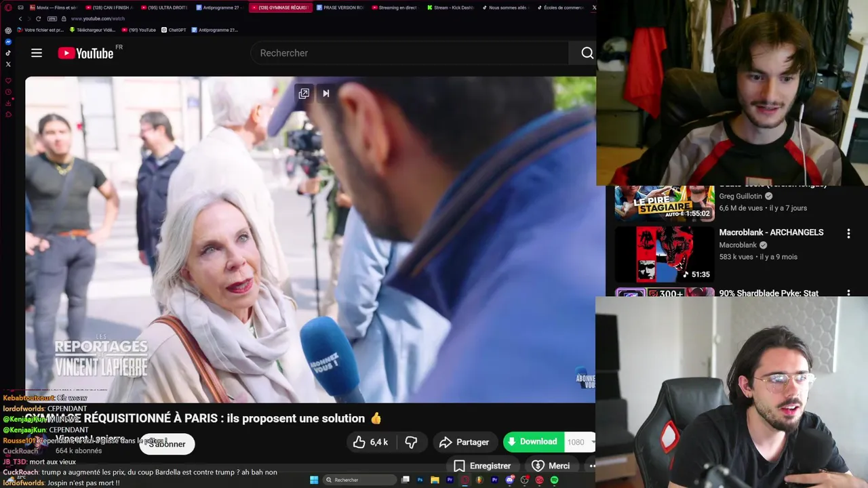868x488 pixels.
Task: Open the 1080 download quality dropdown
Action: pos(580,442)
